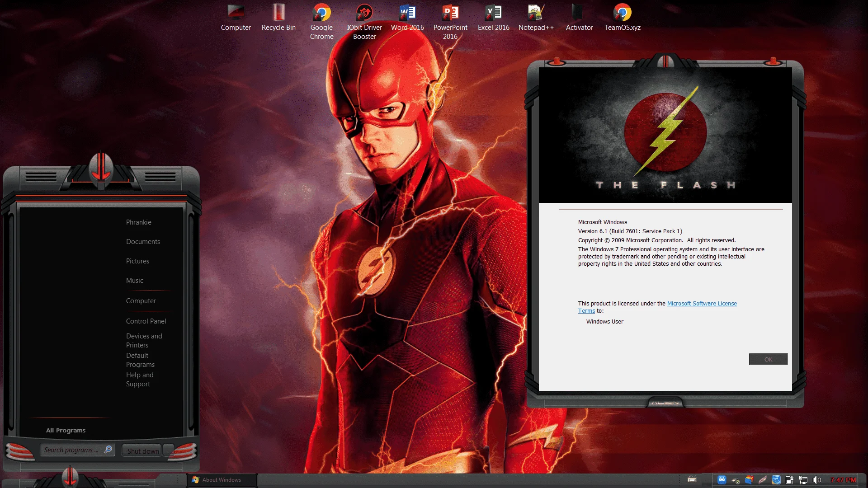The height and width of the screenshot is (488, 868).
Task: Open Music from the Start menu
Action: coord(134,281)
